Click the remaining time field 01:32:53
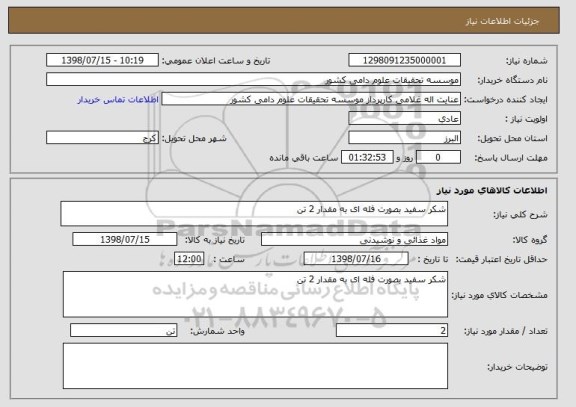This screenshot has width=576, height=407. click(x=367, y=157)
